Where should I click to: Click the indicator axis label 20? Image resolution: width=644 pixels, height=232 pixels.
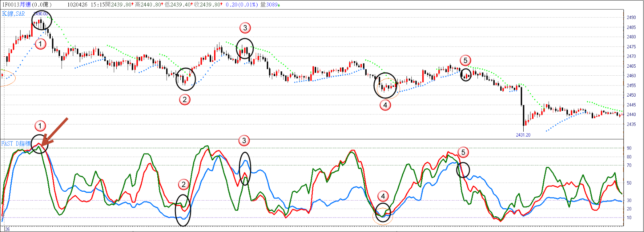(x=629, y=209)
